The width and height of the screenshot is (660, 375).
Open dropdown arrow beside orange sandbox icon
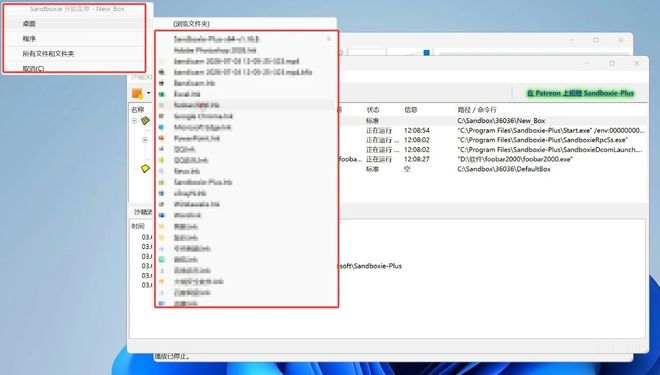coord(149,93)
